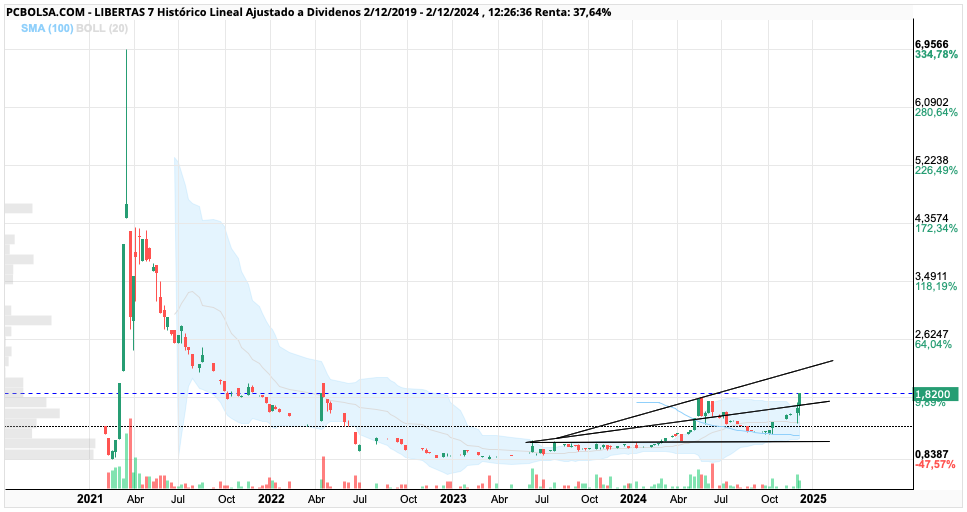Click the blue dashed horizontal price line

click(459, 394)
